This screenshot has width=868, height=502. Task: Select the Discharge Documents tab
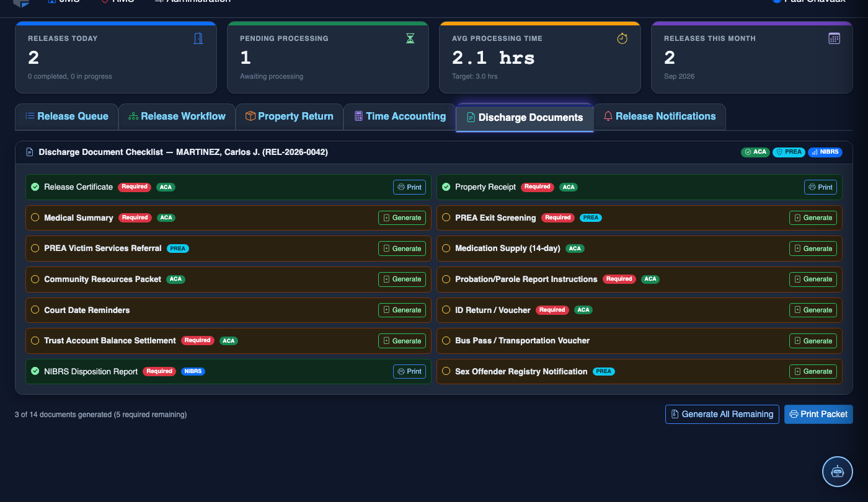525,118
